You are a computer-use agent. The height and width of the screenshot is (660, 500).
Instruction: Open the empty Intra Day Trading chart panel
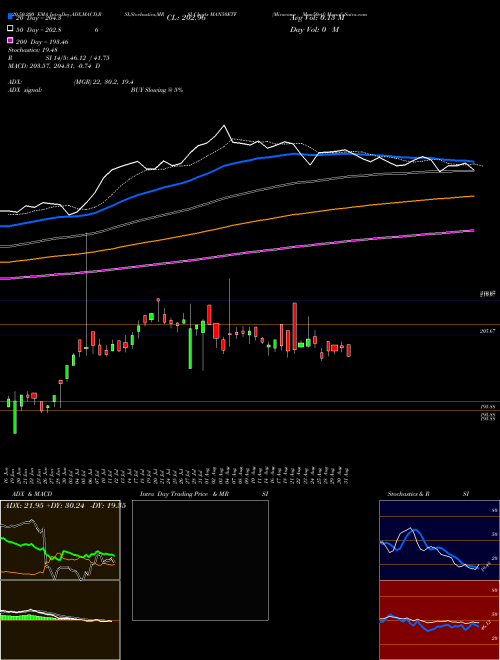[x=200, y=560]
